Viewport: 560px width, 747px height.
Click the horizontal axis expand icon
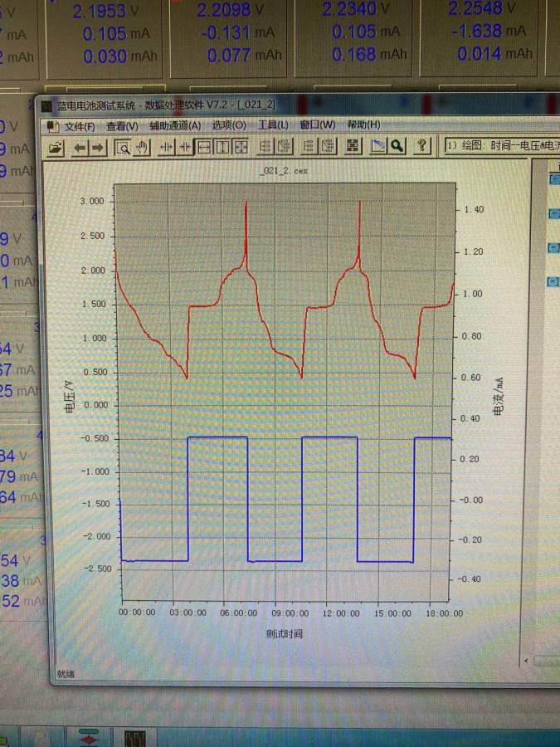tap(166, 147)
